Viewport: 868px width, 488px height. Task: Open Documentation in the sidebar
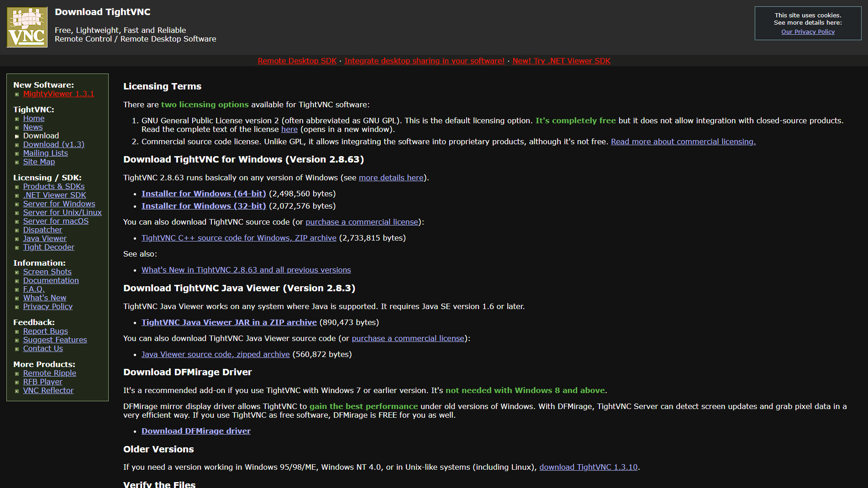pos(51,280)
